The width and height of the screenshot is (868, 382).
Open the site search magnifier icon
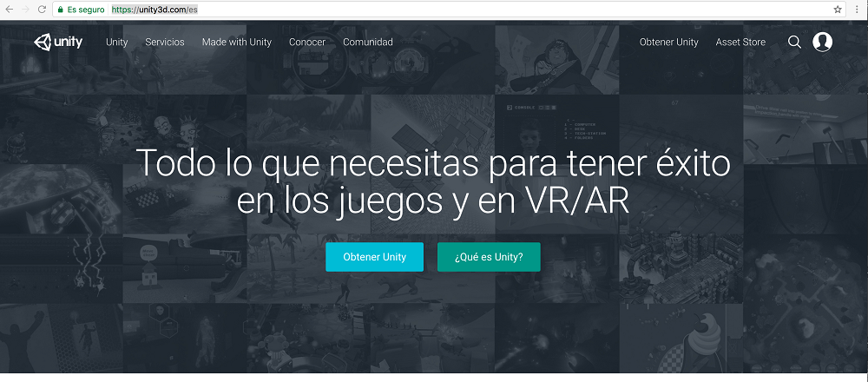794,42
